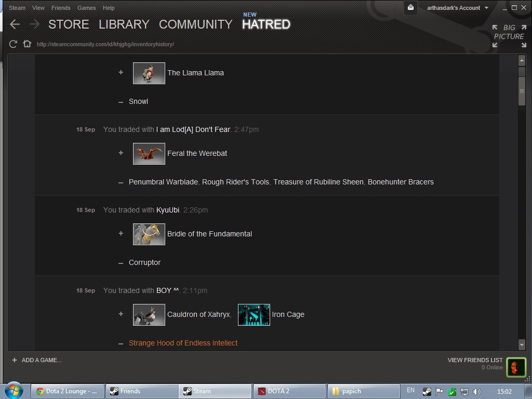The width and height of the screenshot is (532, 399).
Task: Click the vertical scrollbar thumb
Action: click(x=522, y=91)
